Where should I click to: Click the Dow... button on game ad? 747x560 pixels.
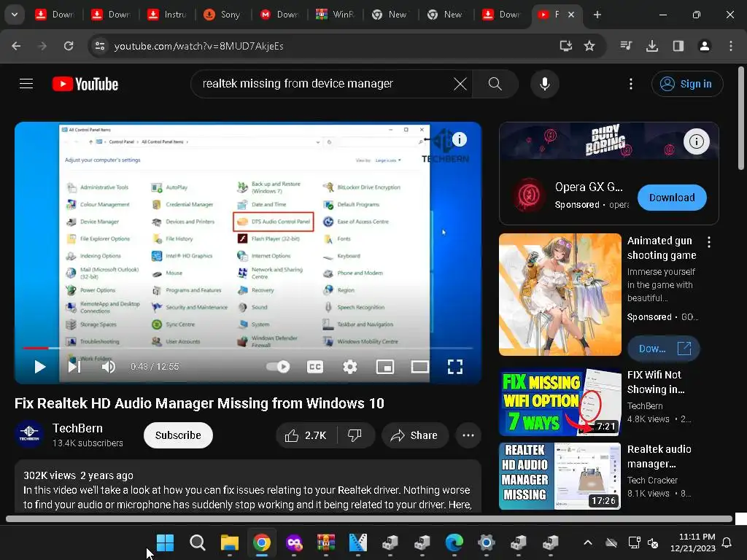pos(664,349)
